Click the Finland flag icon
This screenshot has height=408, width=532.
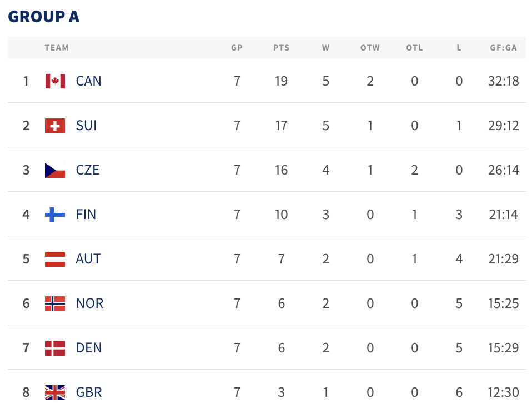pos(55,215)
